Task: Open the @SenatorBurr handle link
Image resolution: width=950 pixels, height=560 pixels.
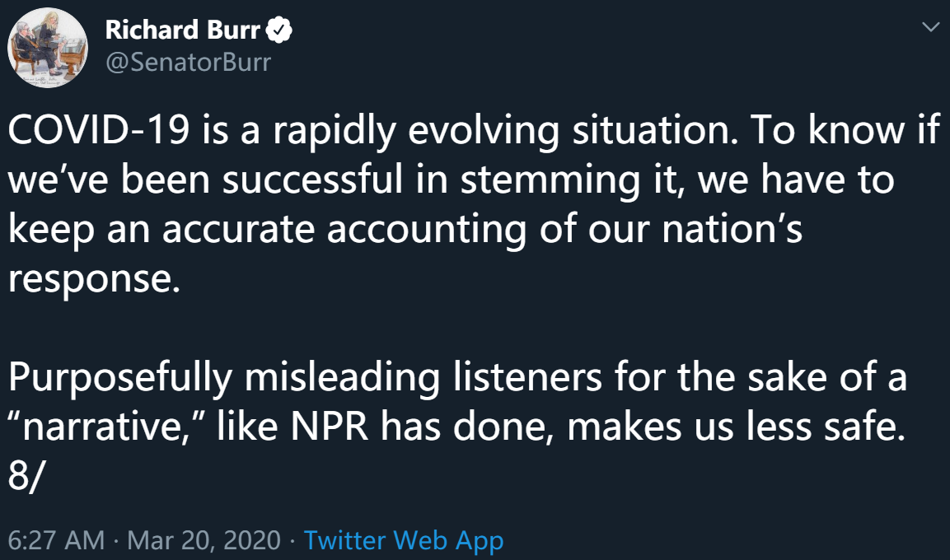Action: 188,62
